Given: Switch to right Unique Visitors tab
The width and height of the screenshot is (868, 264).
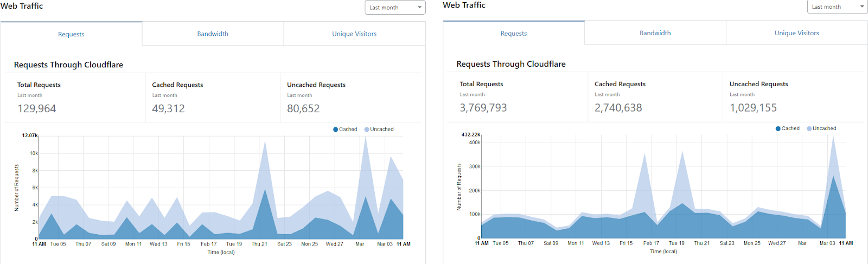Looking at the screenshot, I should [x=797, y=33].
